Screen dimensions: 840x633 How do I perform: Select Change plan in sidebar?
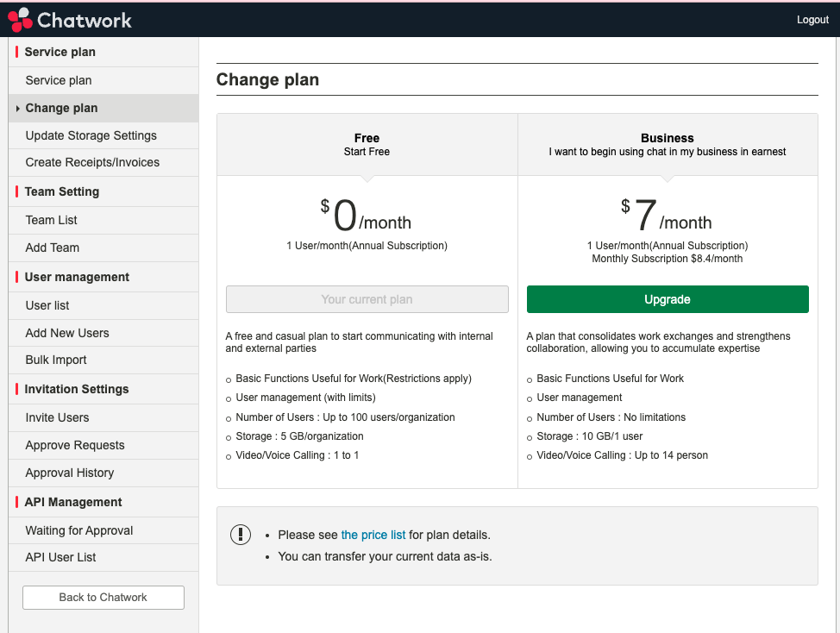pyautogui.click(x=61, y=108)
